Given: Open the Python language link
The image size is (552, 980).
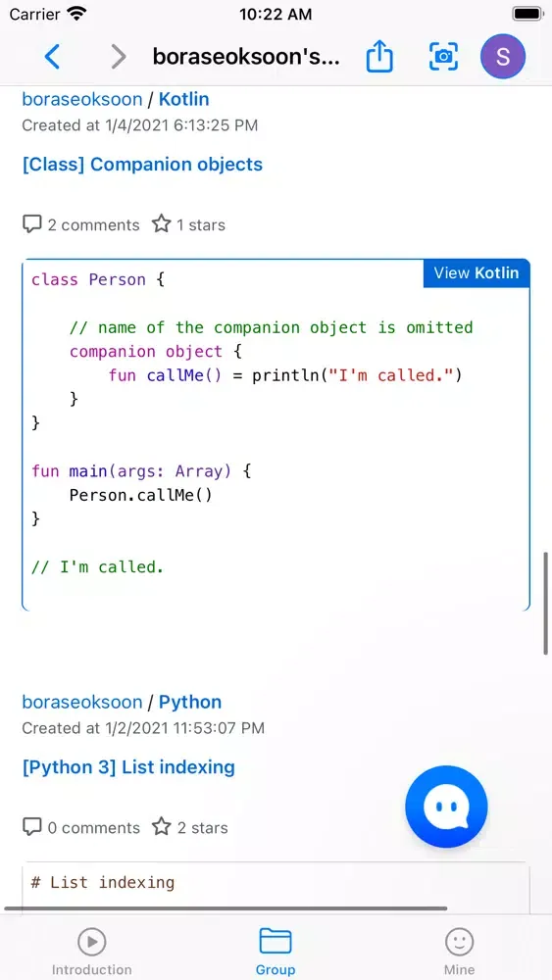Looking at the screenshot, I should 190,702.
